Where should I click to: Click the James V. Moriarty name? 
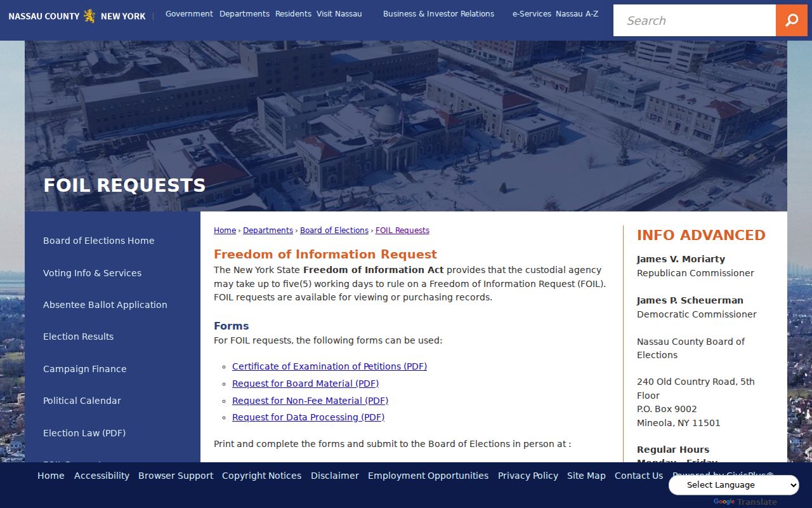coord(681,259)
